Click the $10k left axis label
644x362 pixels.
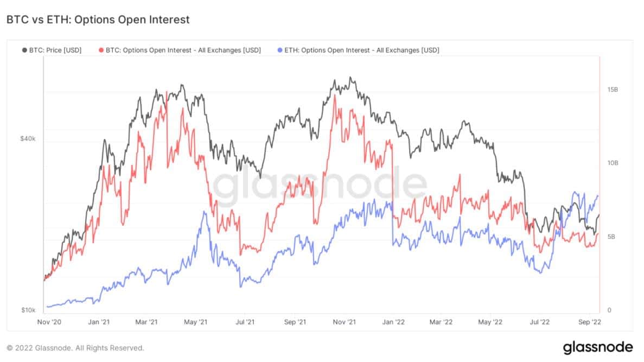pyautogui.click(x=28, y=310)
